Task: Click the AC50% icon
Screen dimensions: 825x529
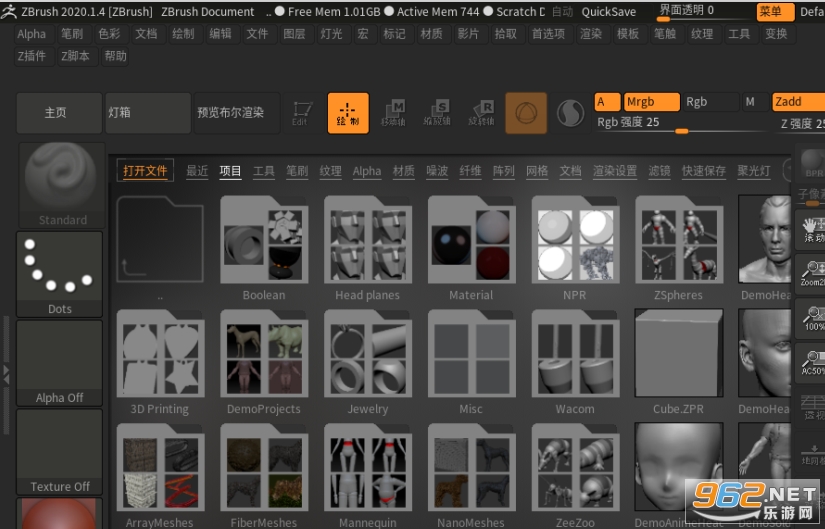Action: (812, 362)
